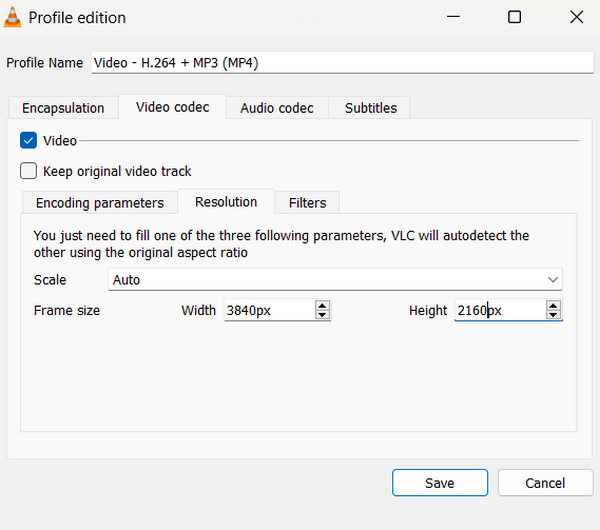Go to the Subtitles tab
The width and height of the screenshot is (600, 530).
[371, 108]
